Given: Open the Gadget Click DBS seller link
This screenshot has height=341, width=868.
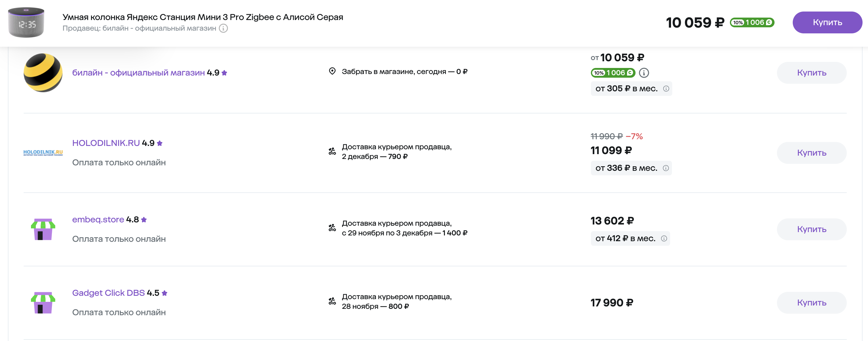Looking at the screenshot, I should coord(108,293).
